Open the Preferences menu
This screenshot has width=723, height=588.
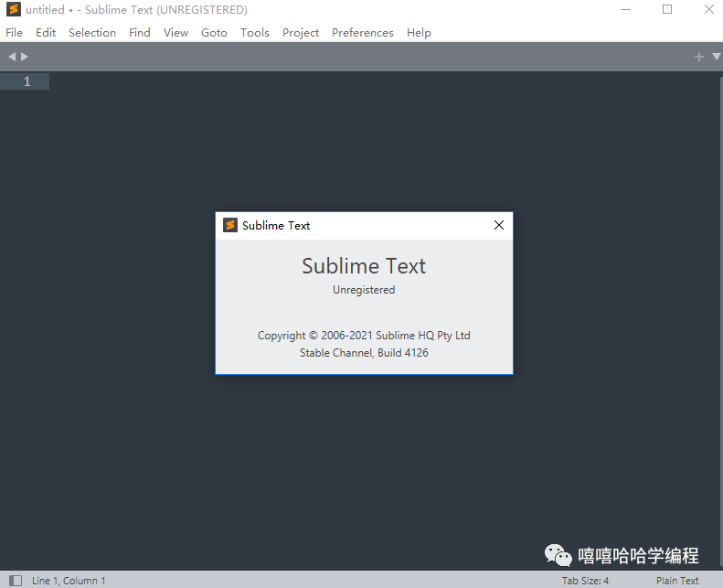363,33
